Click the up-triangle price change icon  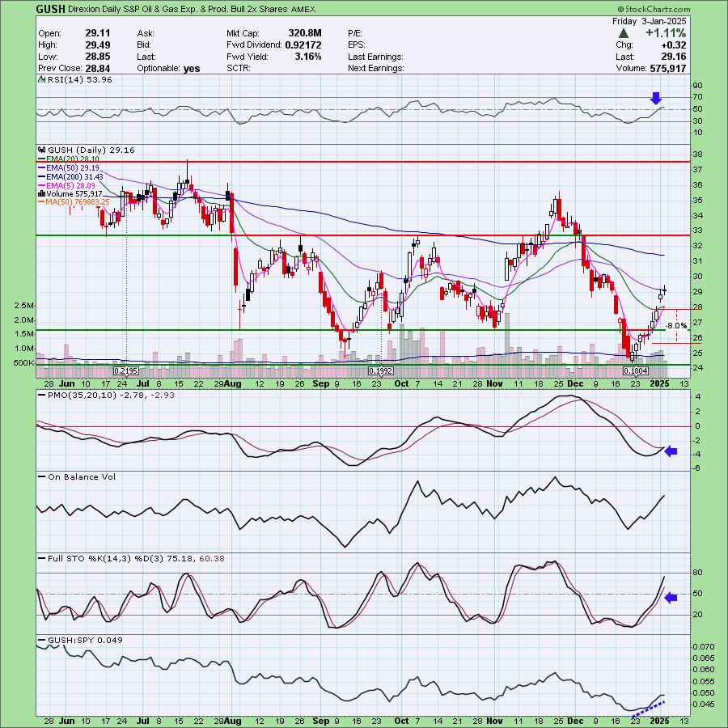[624, 33]
